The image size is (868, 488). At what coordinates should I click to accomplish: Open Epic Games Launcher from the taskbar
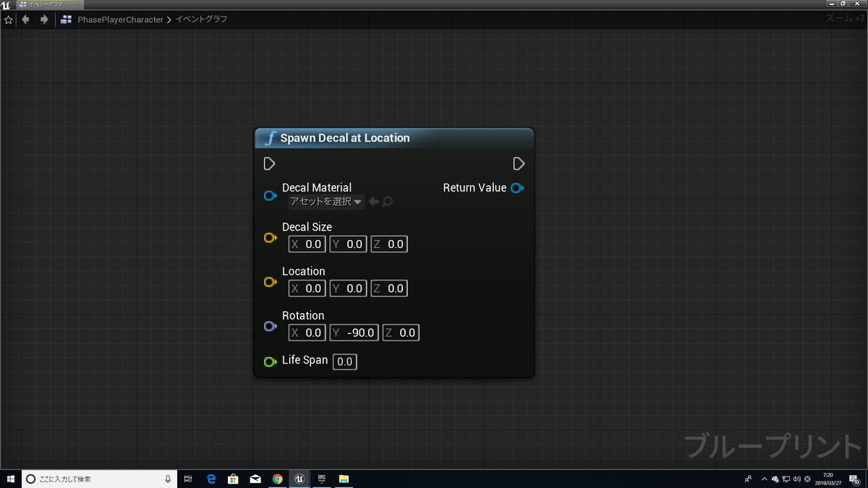coord(322,479)
